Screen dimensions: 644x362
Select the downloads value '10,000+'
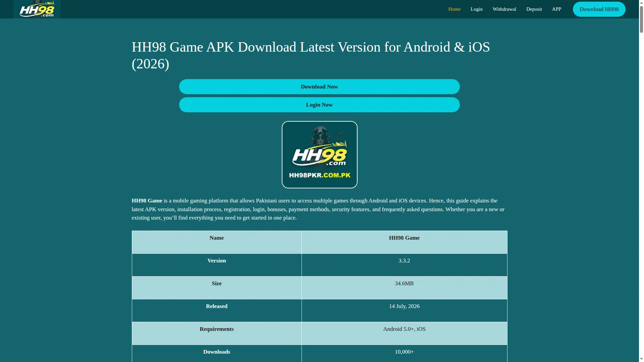[x=404, y=352]
